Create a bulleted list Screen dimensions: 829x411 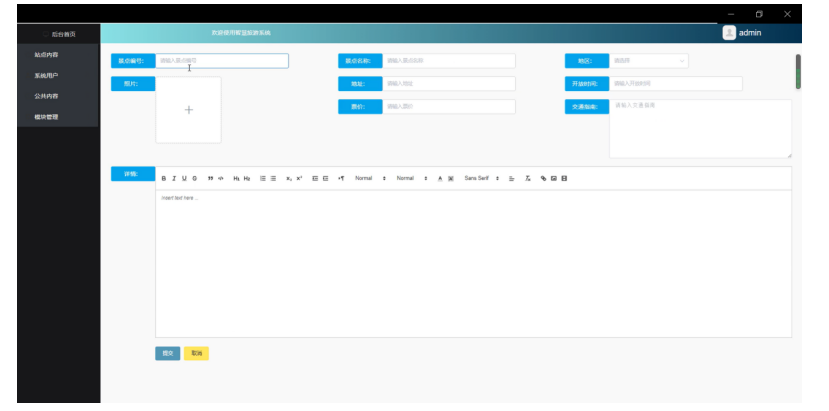(x=273, y=179)
